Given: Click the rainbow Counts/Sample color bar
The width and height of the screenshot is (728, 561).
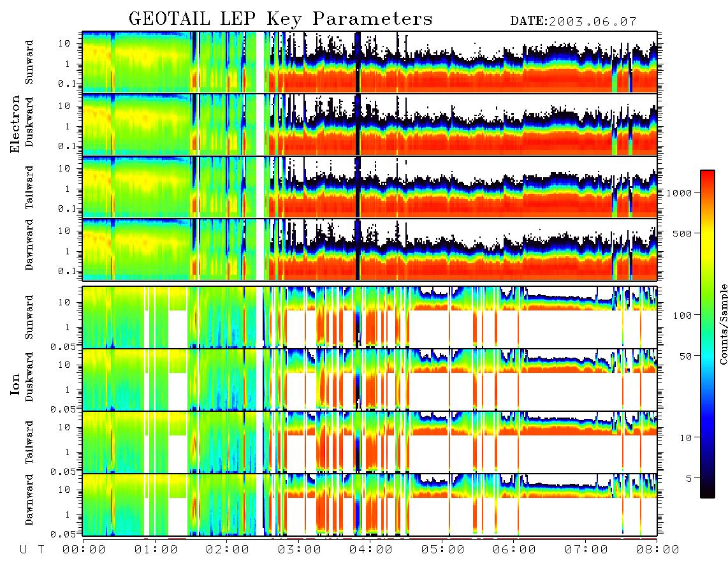Looking at the screenshot, I should point(708,334).
